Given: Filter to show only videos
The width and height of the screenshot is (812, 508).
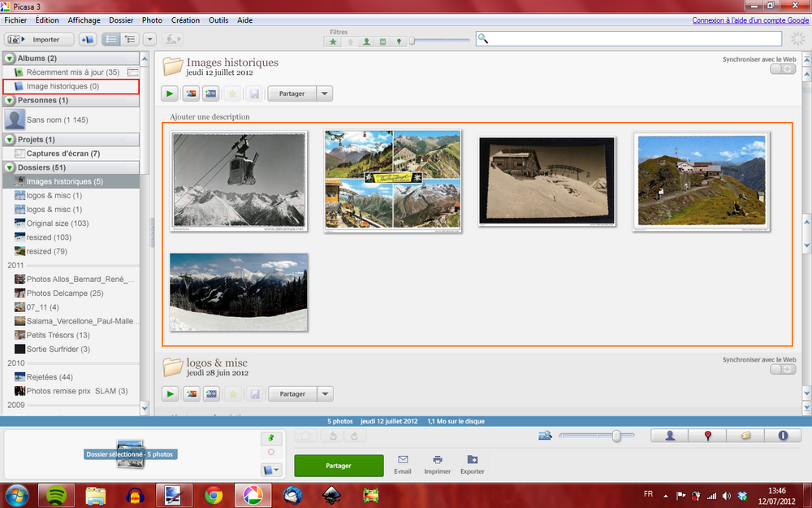Looking at the screenshot, I should click(x=382, y=42).
